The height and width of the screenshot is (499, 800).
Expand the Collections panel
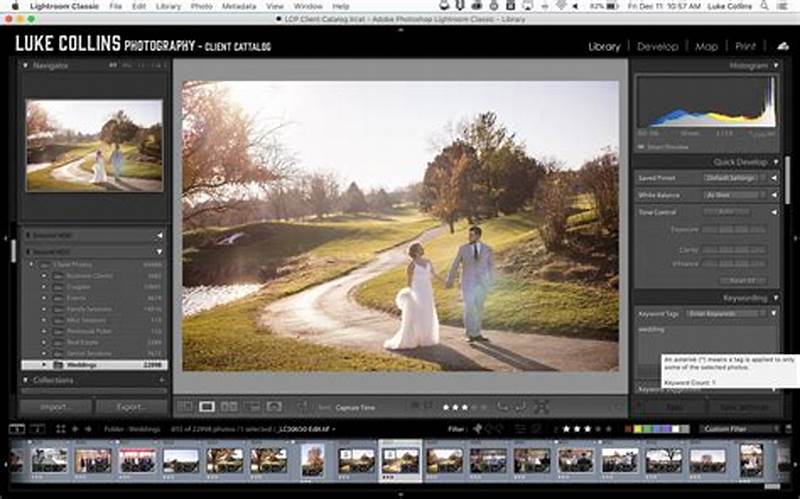[25, 380]
